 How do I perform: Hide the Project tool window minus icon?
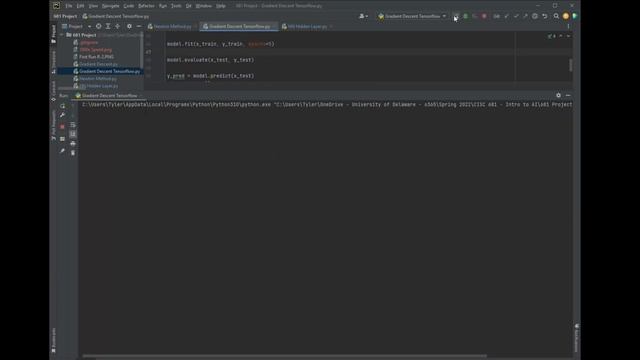[139, 26]
